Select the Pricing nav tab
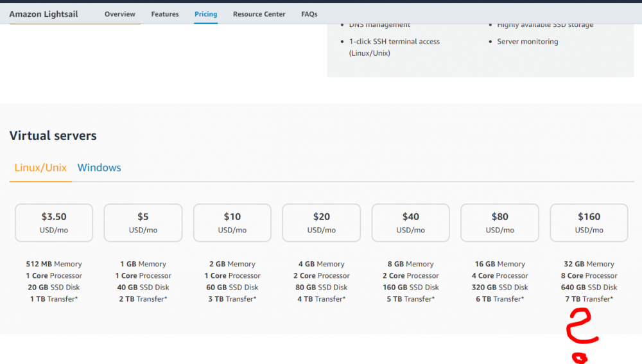Screen dimensions: 642x364 click(205, 14)
